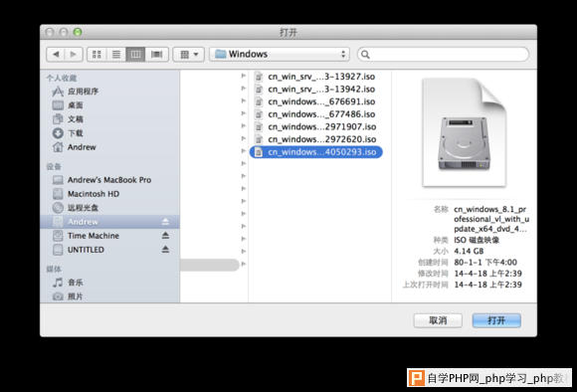Open 应用程序 in the sidebar

pos(109,92)
